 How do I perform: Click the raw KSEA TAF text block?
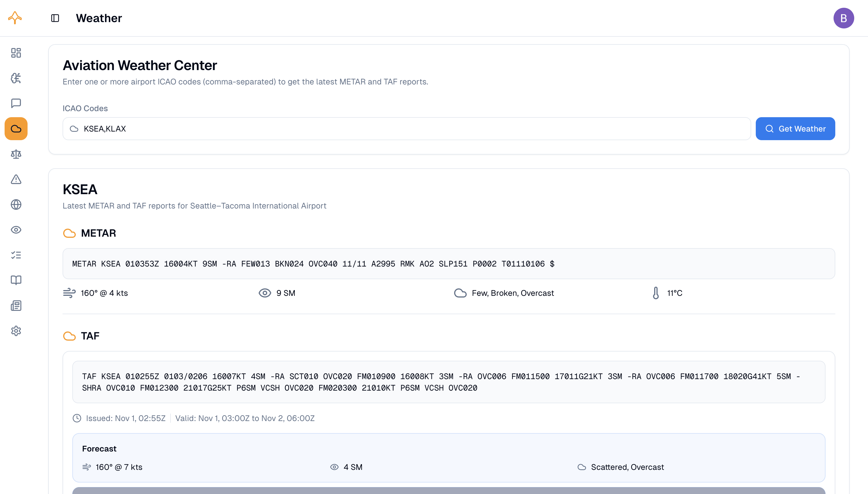pyautogui.click(x=448, y=382)
